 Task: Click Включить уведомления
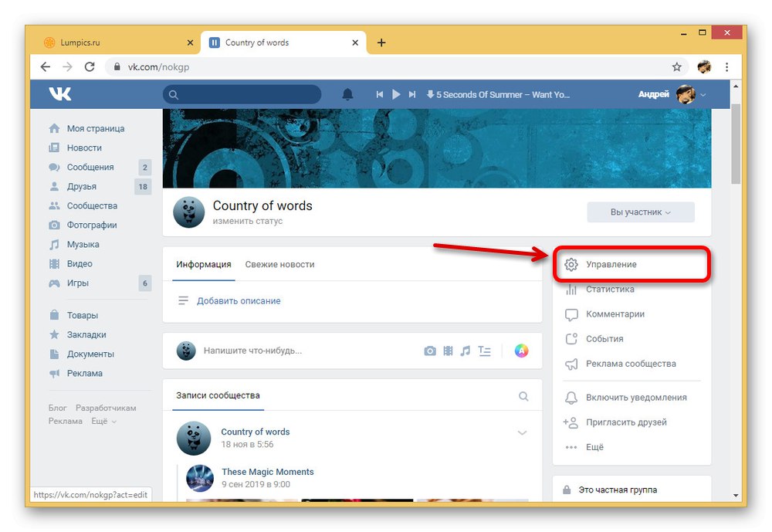point(636,398)
